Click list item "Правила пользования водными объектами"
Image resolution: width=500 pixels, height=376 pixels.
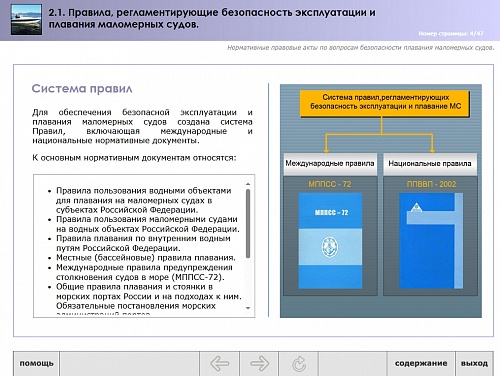[x=144, y=200]
